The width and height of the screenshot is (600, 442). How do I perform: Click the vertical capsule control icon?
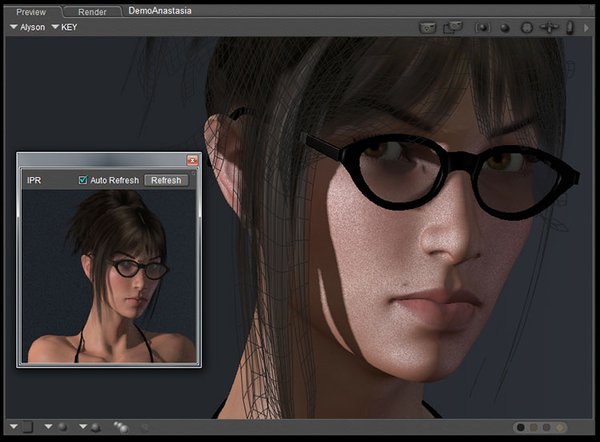(x=570, y=28)
